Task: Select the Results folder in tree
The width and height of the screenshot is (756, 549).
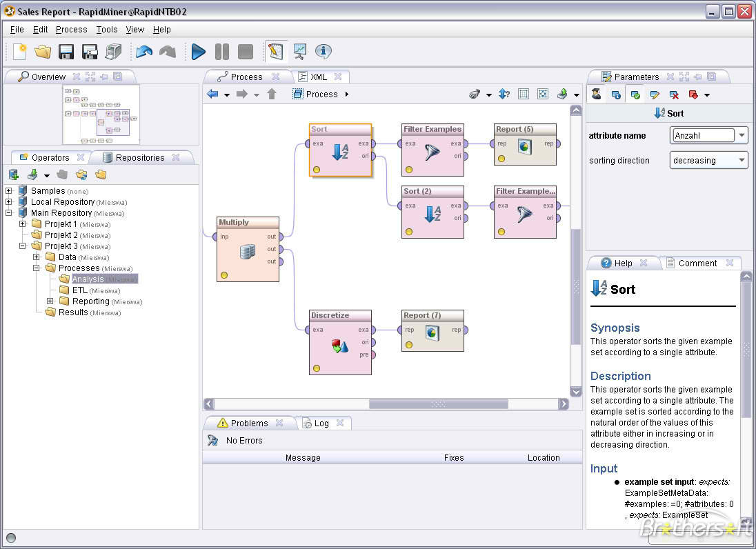Action: (x=83, y=312)
